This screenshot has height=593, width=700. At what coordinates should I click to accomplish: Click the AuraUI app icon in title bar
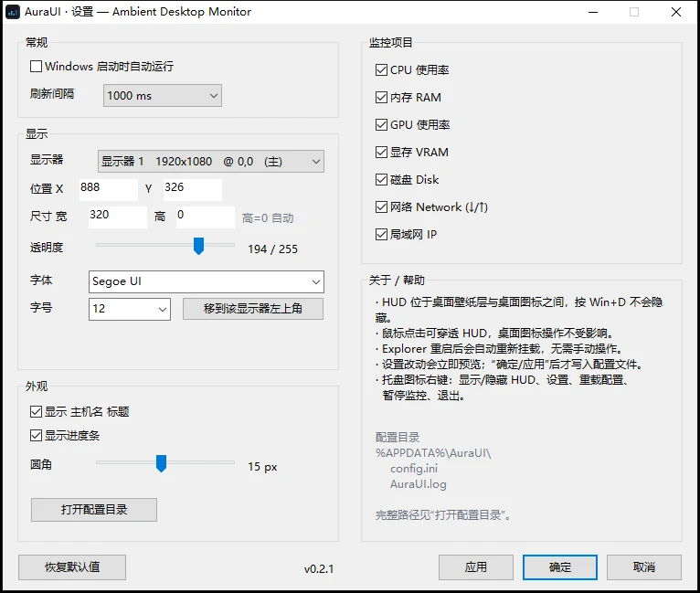(13, 12)
